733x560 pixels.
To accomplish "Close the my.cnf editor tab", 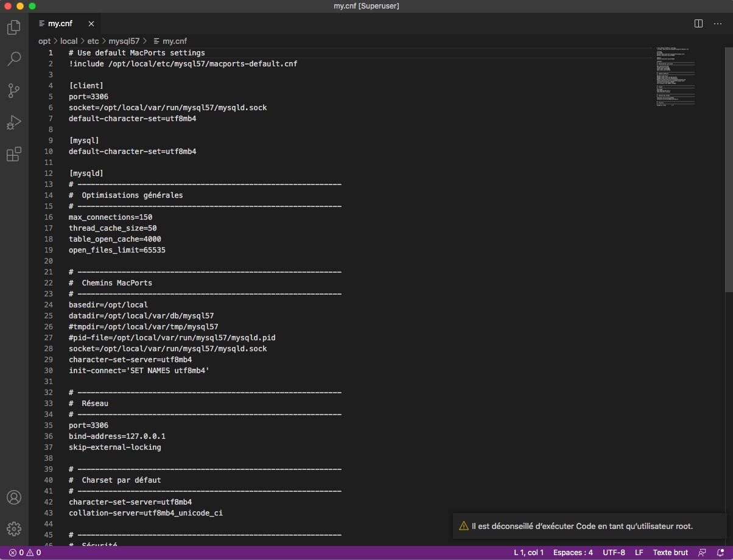I will (x=91, y=24).
